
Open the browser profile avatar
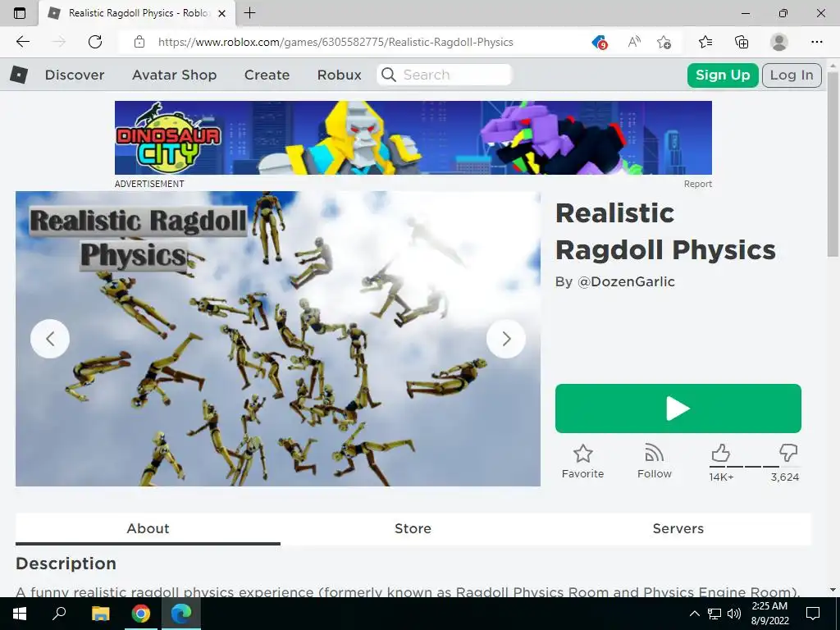pos(779,42)
